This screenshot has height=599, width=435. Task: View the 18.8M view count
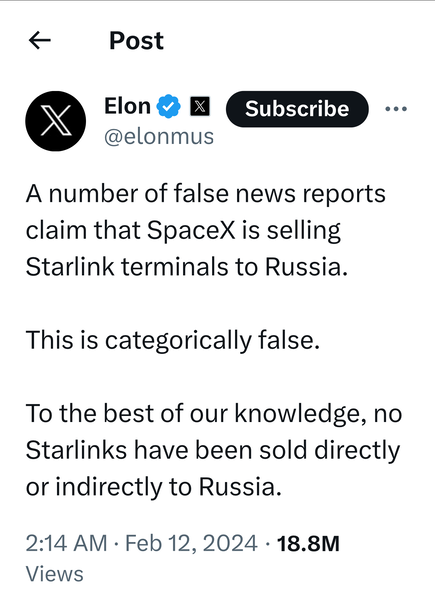(x=308, y=543)
